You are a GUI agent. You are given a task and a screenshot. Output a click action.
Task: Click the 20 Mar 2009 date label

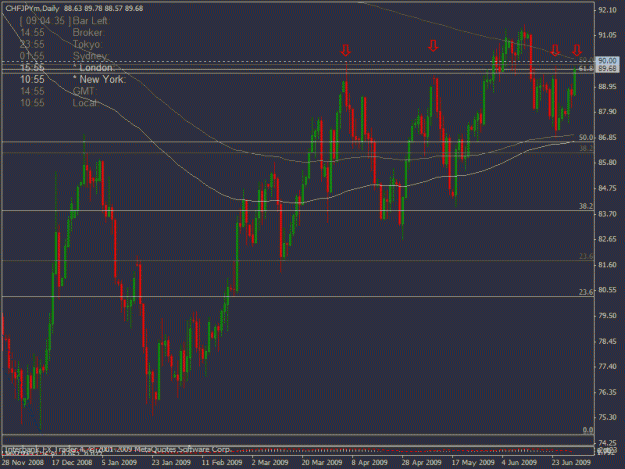[x=322, y=463]
